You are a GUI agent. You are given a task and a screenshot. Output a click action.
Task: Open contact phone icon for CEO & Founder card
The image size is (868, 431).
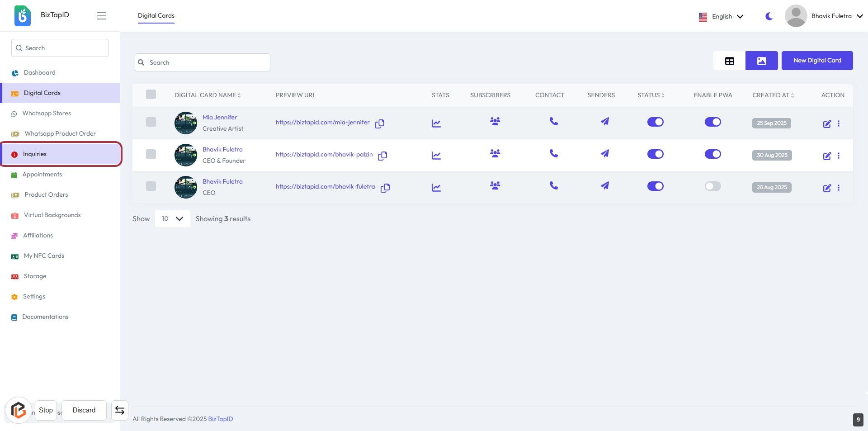point(553,154)
